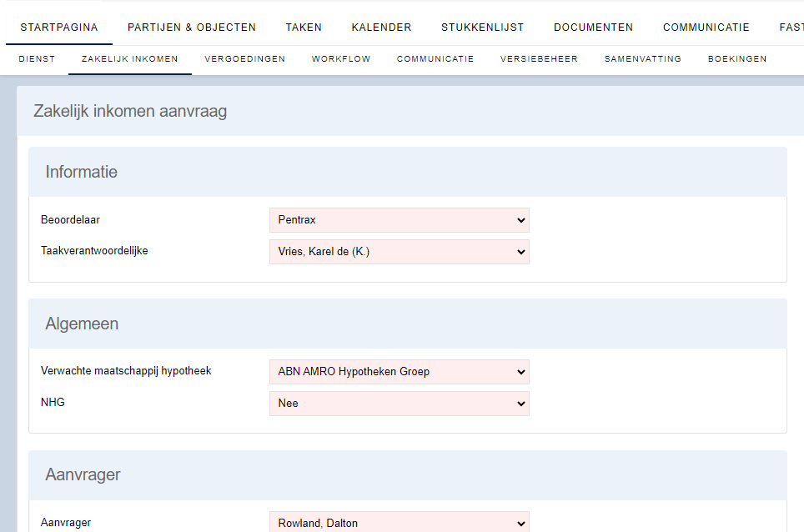Open the Documenten tab
Screen dimensions: 804x532
point(593,28)
